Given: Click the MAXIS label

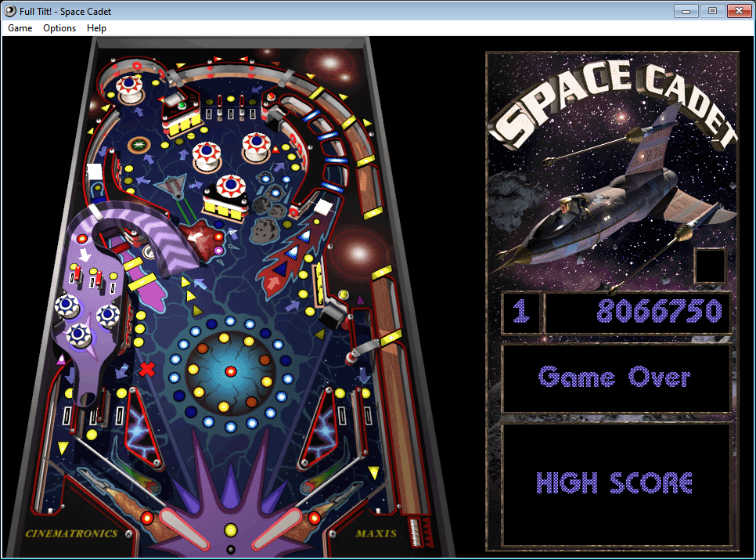Looking at the screenshot, I should pos(376,533).
